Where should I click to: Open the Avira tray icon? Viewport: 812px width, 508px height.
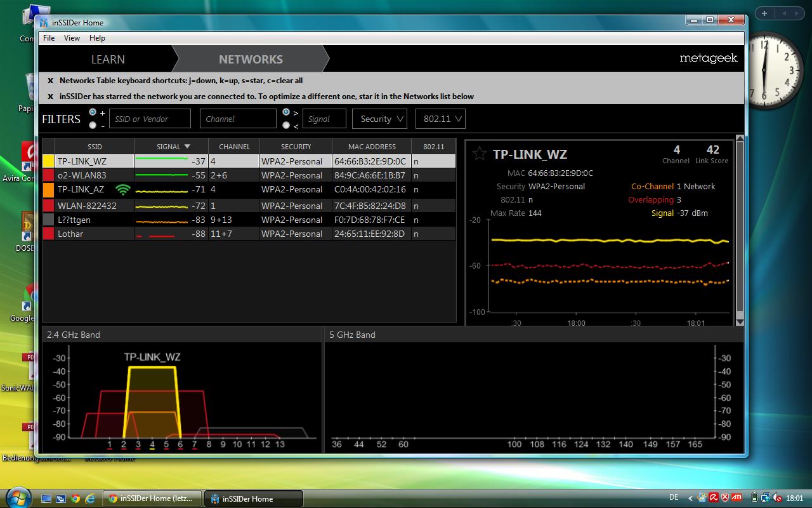pos(713,497)
